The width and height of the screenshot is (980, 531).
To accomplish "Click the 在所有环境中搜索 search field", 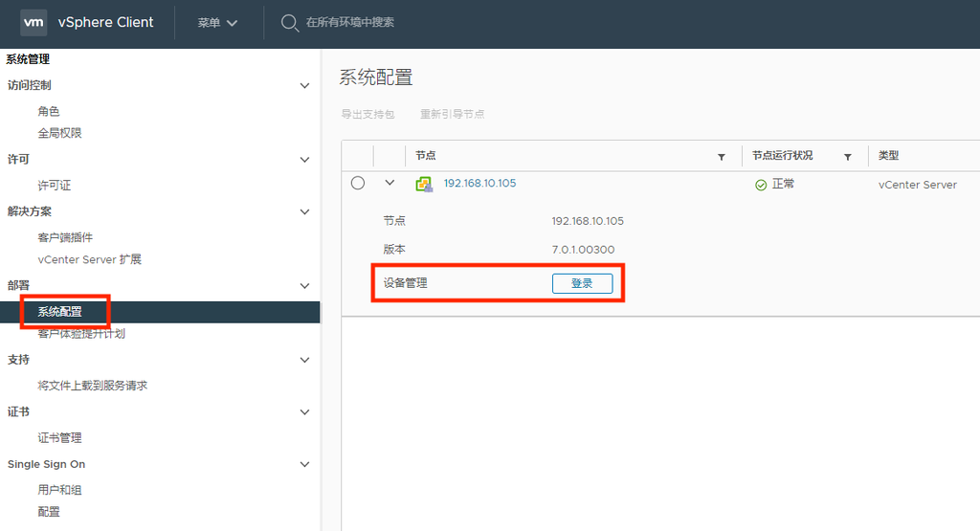I will (350, 23).
